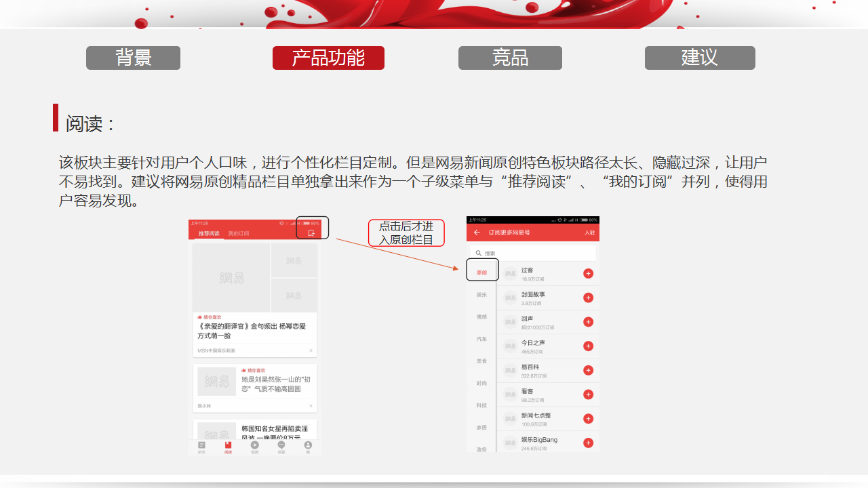The height and width of the screenshot is (488, 868).
Task: Subscribe to 过客 with plus icon
Action: 588,273
